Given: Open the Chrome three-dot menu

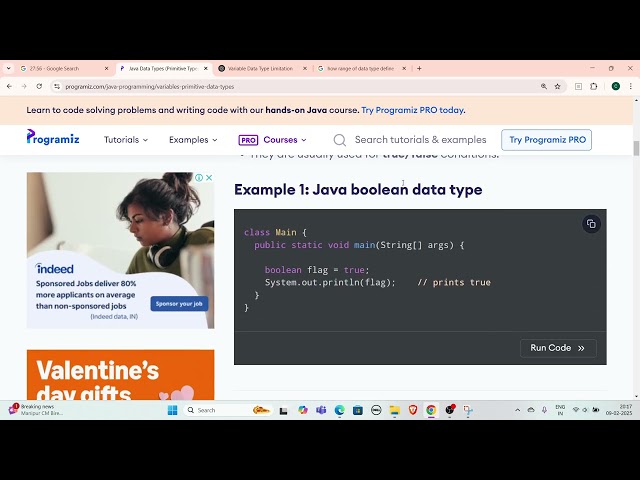Looking at the screenshot, I should point(631,87).
